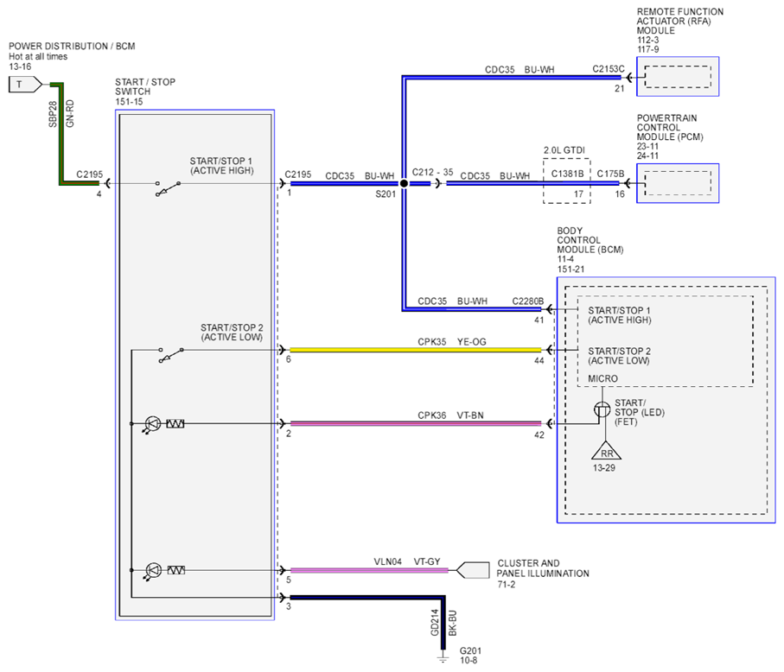Select the violet CPK36 VT-BN wire

click(x=416, y=424)
